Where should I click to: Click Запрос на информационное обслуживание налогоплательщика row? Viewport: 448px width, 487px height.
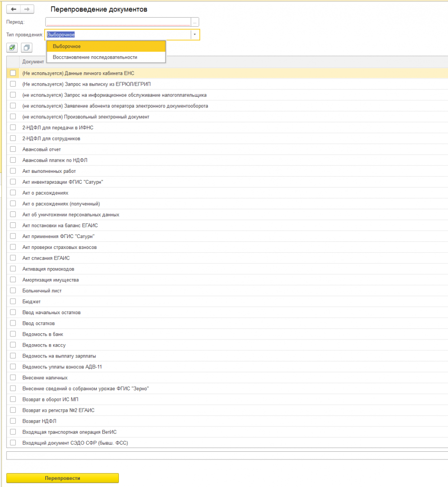pyautogui.click(x=227, y=95)
